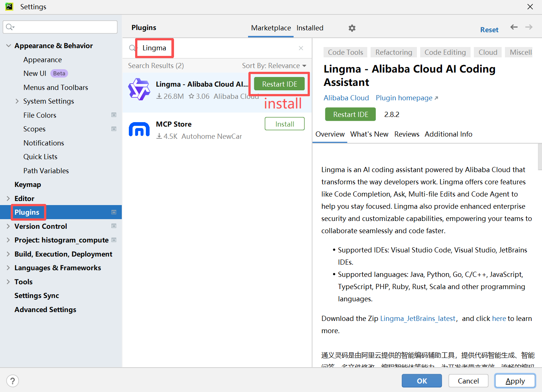Switch to the Marketplace tab
This screenshot has width=542, height=392.
tap(271, 28)
